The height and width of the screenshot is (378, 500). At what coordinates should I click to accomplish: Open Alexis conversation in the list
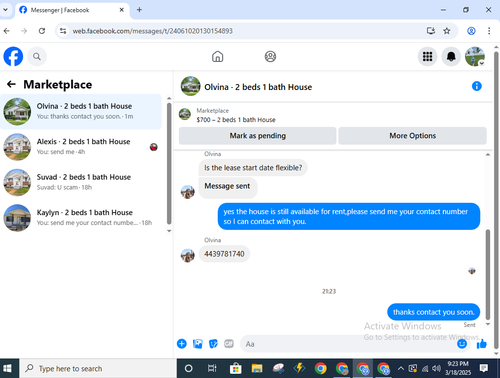click(81, 147)
